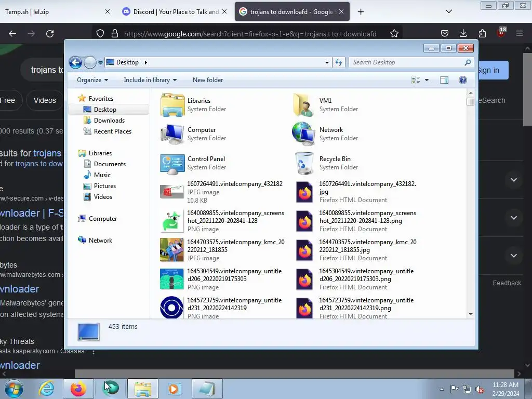The width and height of the screenshot is (532, 399).
Task: Select 1640089855 screenshot .png Firefox HTML document
Action: [304, 221]
